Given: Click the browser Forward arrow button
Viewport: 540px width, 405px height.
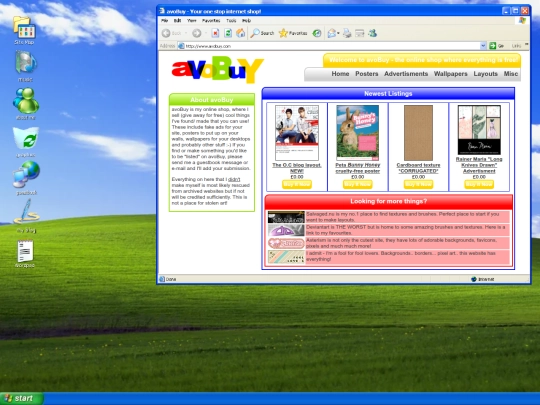Looking at the screenshot, I should pyautogui.click(x=197, y=33).
